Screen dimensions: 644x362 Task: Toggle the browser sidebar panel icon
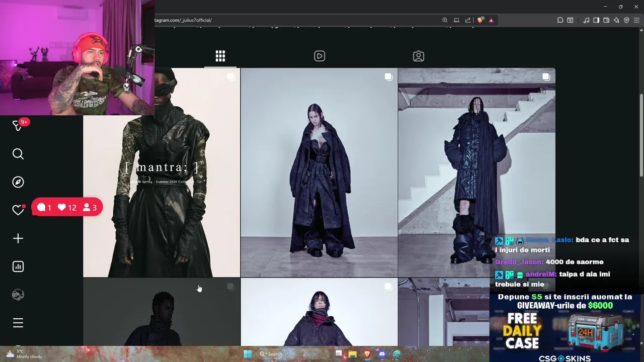tap(596, 20)
